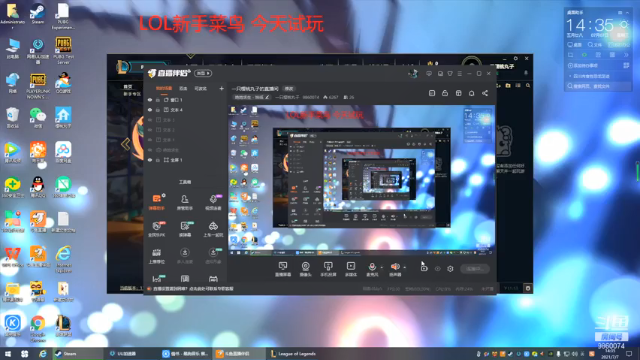Open the message bubble icon in the title bar
This screenshot has height=360, width=640.
pyautogui.click(x=429, y=73)
